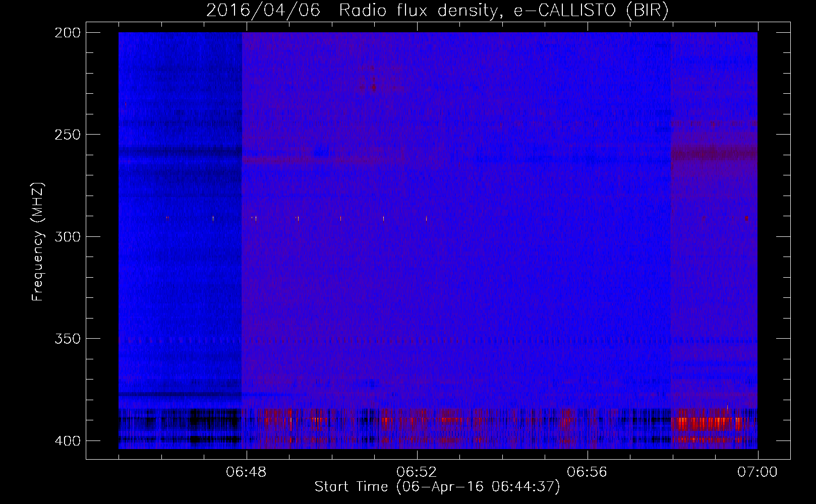Click the 06:48 time tick label

tap(246, 472)
